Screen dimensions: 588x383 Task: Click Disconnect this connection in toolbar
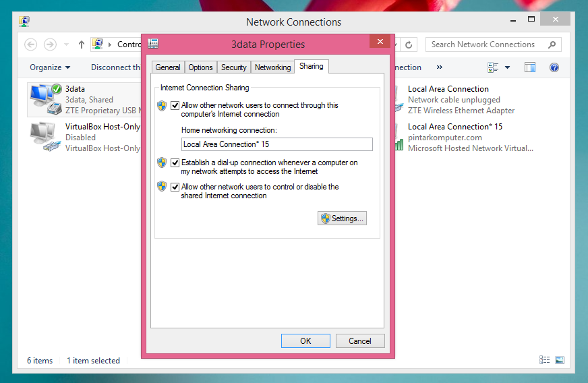[x=116, y=67]
